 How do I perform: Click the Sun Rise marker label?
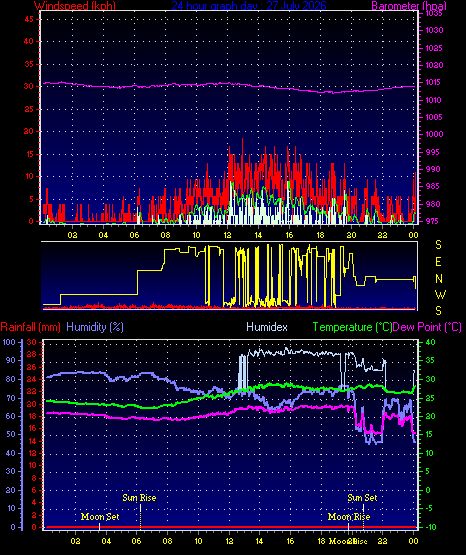[x=139, y=498]
